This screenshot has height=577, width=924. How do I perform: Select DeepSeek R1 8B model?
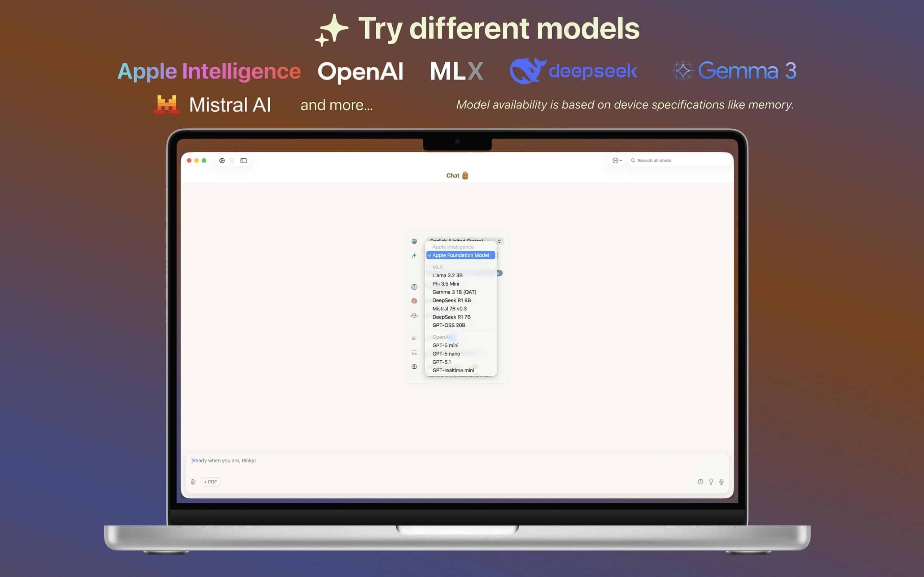point(451,300)
